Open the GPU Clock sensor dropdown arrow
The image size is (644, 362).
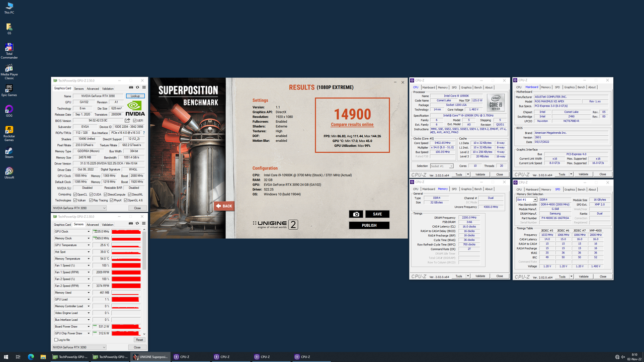[89, 231]
